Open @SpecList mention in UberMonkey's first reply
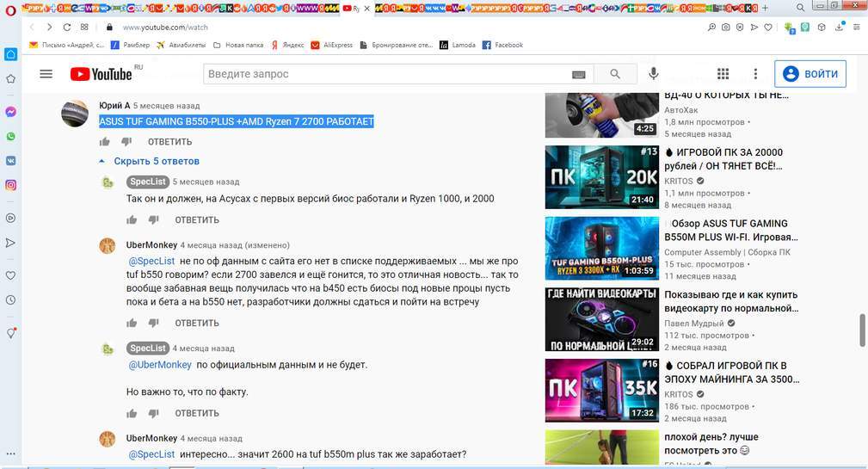 (x=151, y=261)
